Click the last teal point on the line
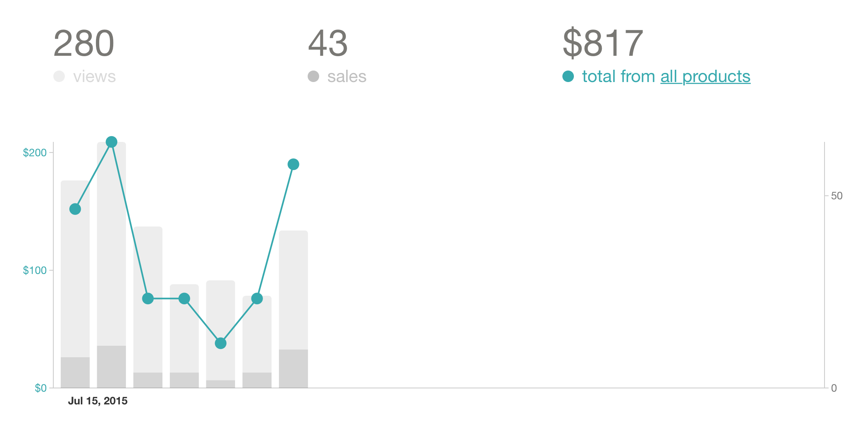The width and height of the screenshot is (868, 429). pos(293,164)
